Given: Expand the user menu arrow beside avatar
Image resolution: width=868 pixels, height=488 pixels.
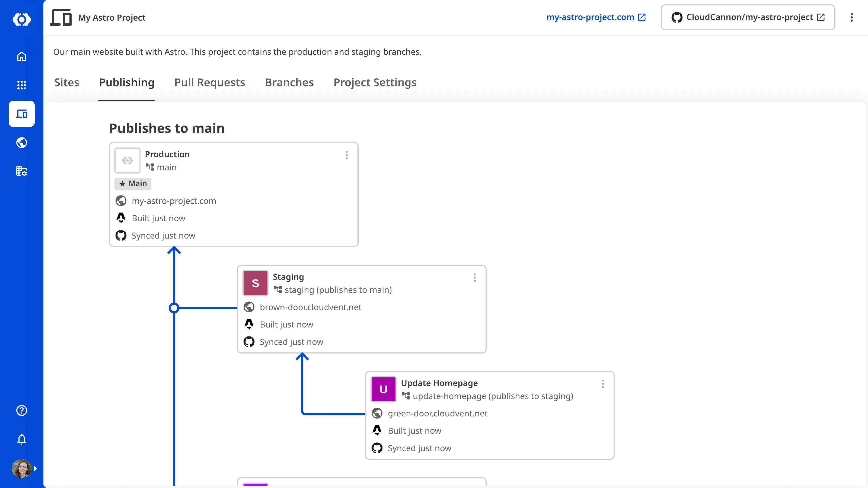Looking at the screenshot, I should click(35, 468).
